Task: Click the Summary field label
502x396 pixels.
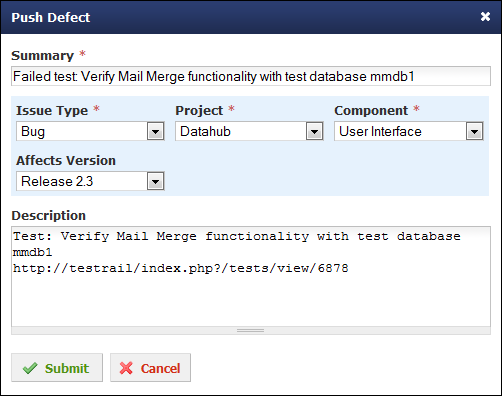Action: [42, 56]
